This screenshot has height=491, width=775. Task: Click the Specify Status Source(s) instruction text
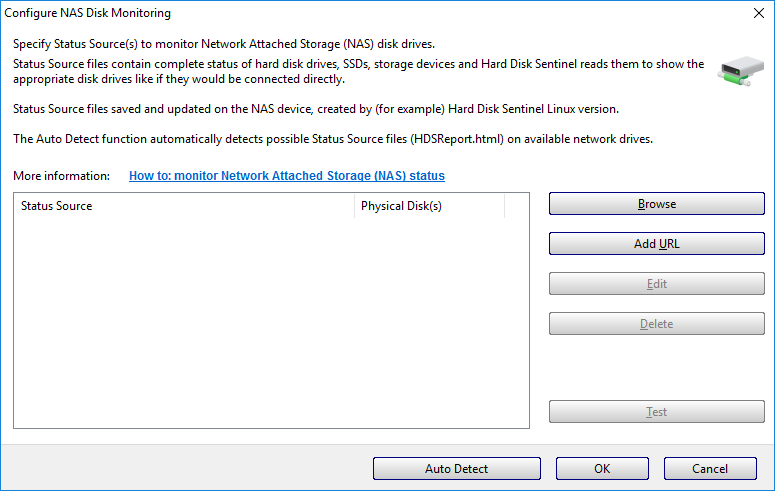coord(224,45)
